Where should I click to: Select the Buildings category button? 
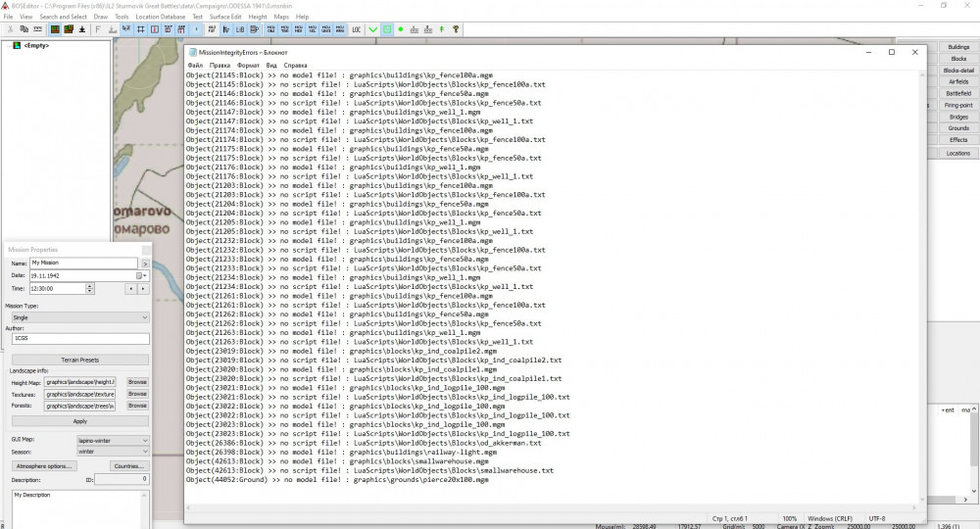958,47
